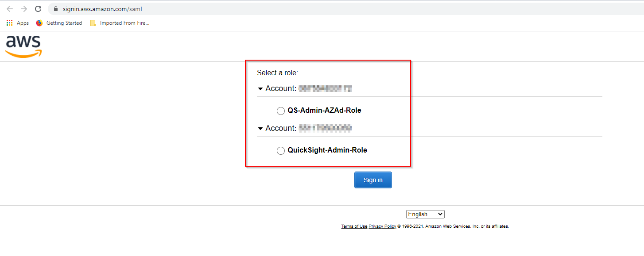The height and width of the screenshot is (256, 644).
Task: Reload the page with the refresh icon
Action: [38, 9]
